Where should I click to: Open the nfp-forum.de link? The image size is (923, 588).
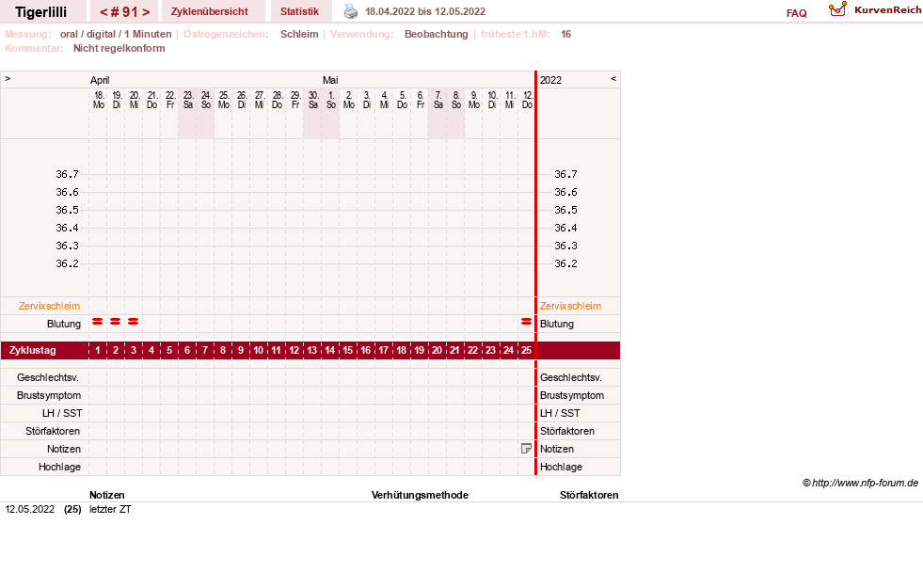point(865,483)
